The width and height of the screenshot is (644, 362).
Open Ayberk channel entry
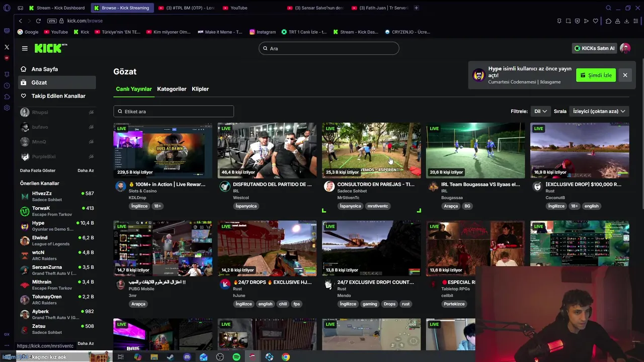pyautogui.click(x=57, y=314)
